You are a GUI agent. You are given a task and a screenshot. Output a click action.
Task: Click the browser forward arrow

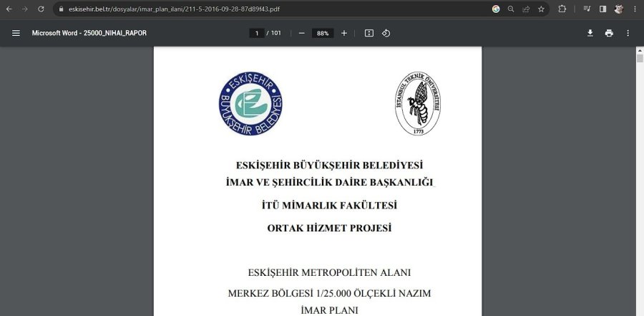click(24, 9)
